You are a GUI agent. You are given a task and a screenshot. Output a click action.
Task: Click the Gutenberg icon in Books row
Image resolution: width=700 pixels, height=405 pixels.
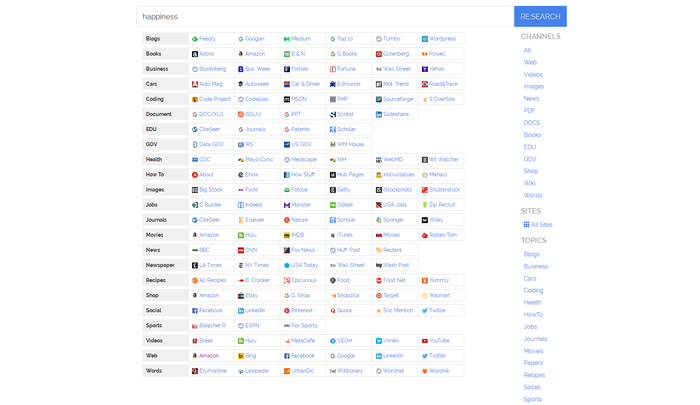tap(379, 54)
